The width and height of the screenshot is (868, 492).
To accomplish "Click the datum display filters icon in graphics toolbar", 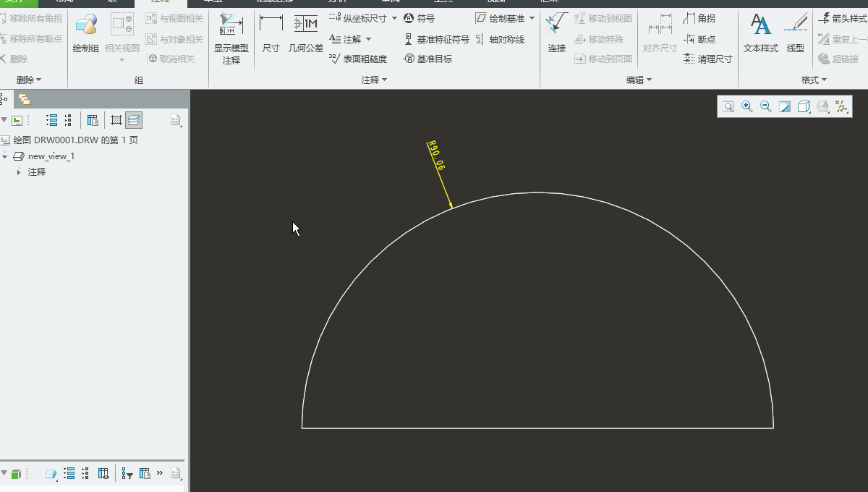I will 841,107.
